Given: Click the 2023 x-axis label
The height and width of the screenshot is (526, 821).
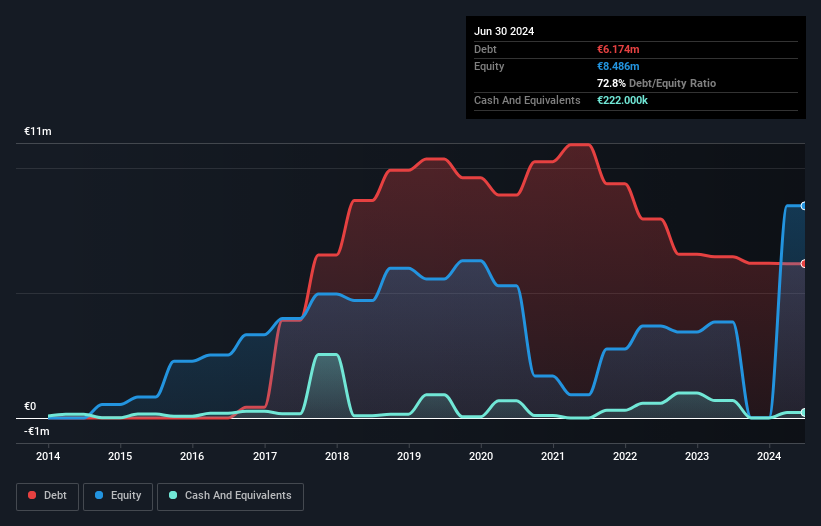Looking at the screenshot, I should tap(697, 456).
